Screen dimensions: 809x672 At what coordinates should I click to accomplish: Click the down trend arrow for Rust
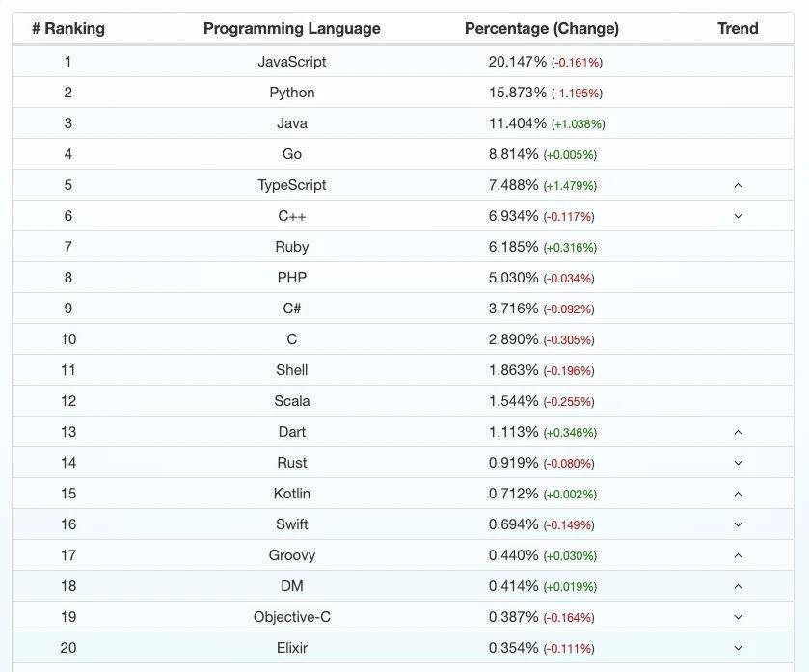point(738,463)
